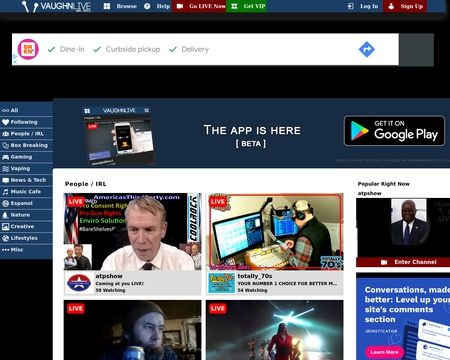Click the Log In link
Screen dimensions: 450x360
point(363,6)
